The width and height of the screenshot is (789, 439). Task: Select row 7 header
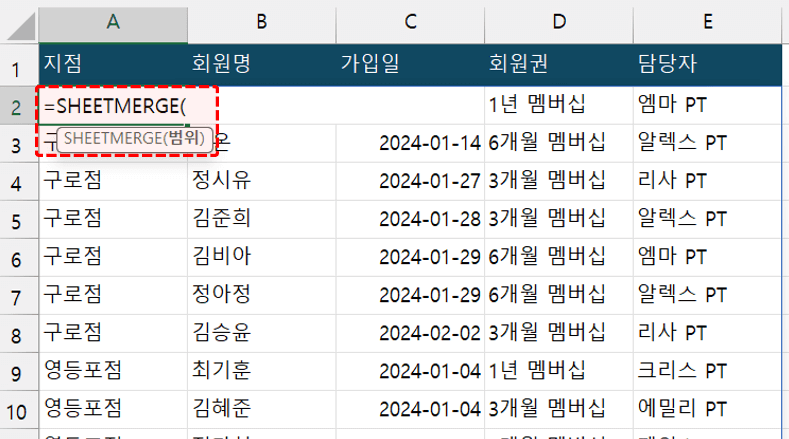click(x=19, y=296)
